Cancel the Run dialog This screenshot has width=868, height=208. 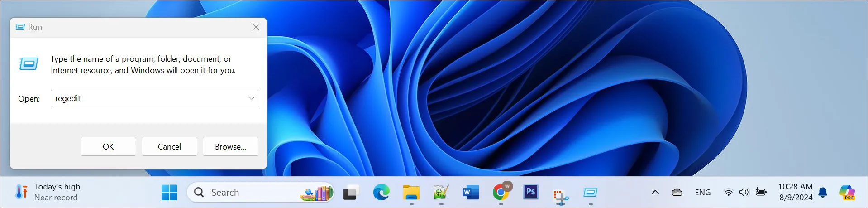click(x=169, y=146)
